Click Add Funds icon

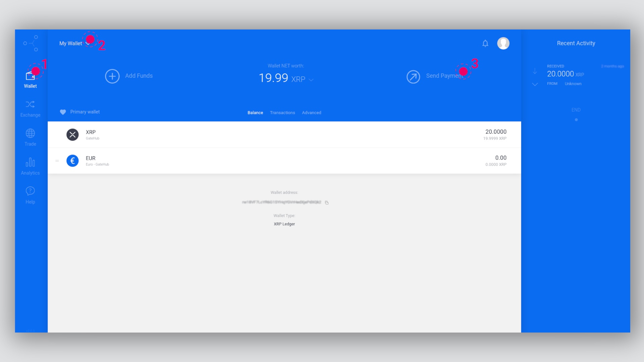[112, 75]
